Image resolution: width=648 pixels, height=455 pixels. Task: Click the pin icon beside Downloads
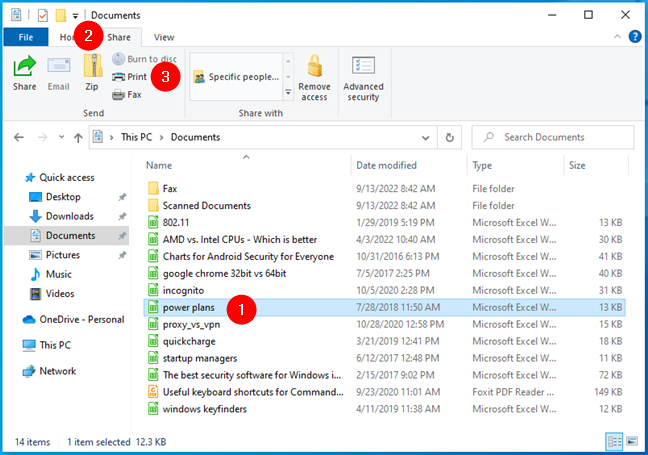coord(122,217)
